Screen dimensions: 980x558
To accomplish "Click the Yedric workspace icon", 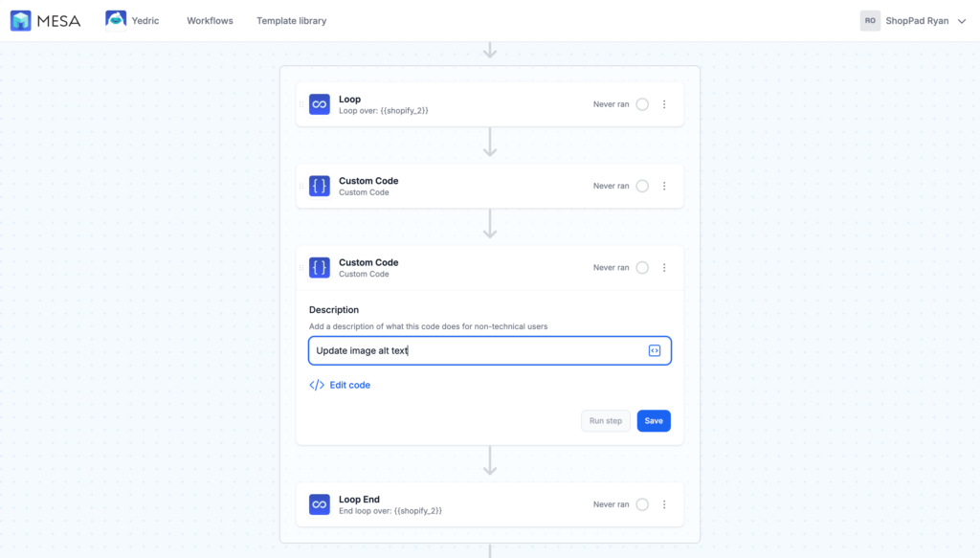I will pyautogui.click(x=117, y=19).
